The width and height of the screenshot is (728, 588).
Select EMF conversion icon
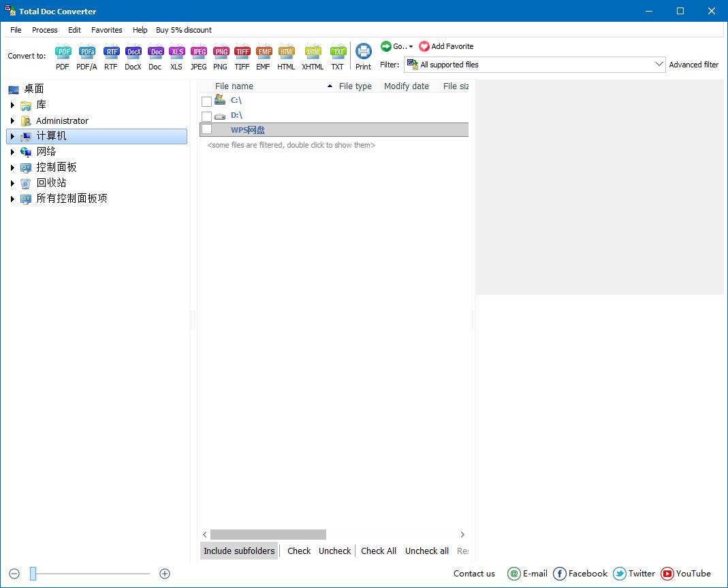[x=264, y=56]
